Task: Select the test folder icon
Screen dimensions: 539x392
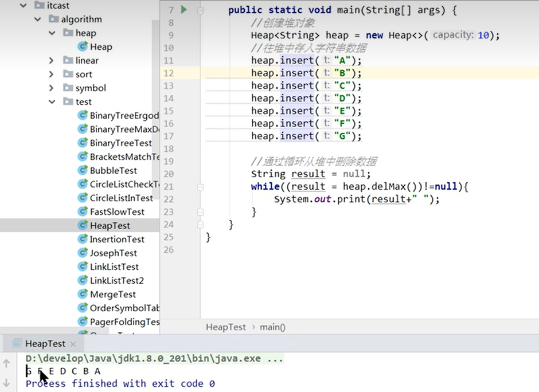Action: tap(68, 101)
